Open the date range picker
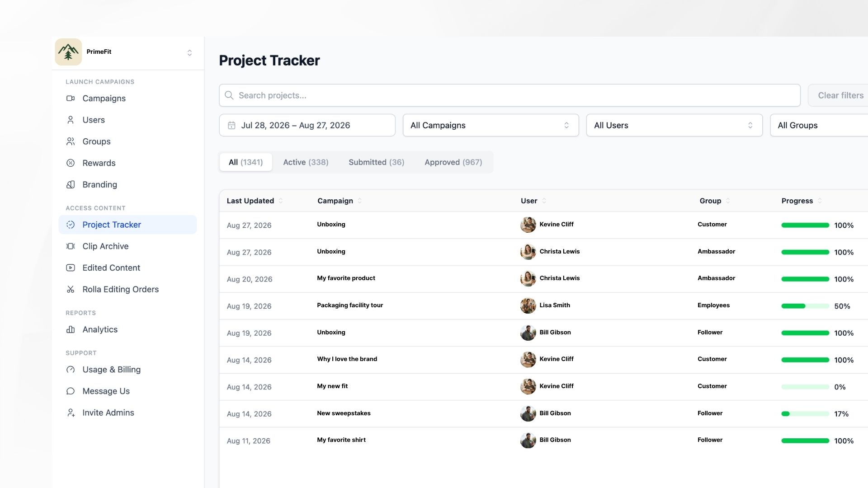Screen dimensions: 868x488 pyautogui.click(x=307, y=125)
